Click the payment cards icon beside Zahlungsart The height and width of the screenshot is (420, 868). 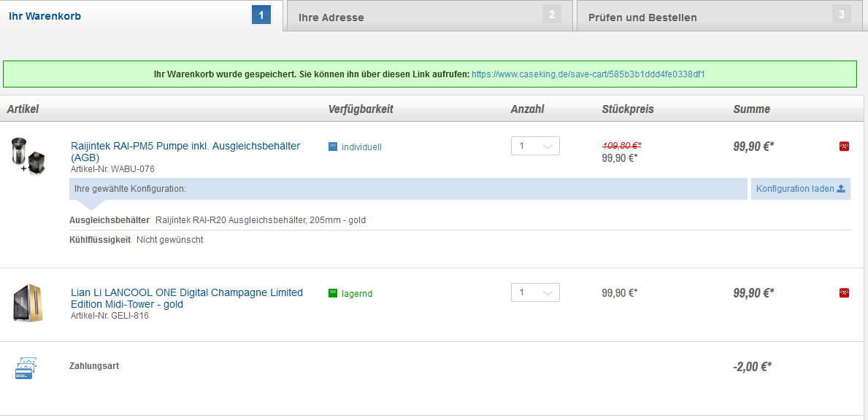pyautogui.click(x=26, y=368)
